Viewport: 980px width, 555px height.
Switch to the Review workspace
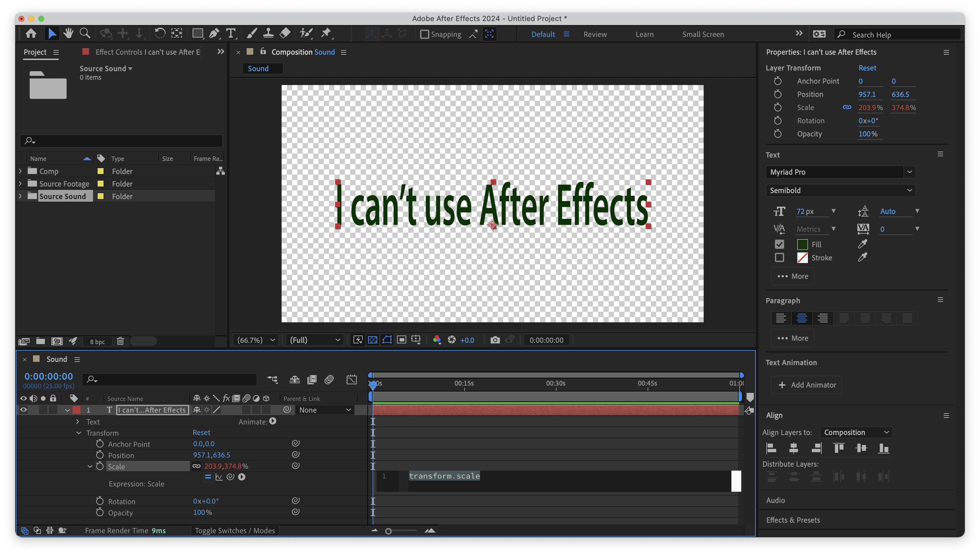pos(595,34)
